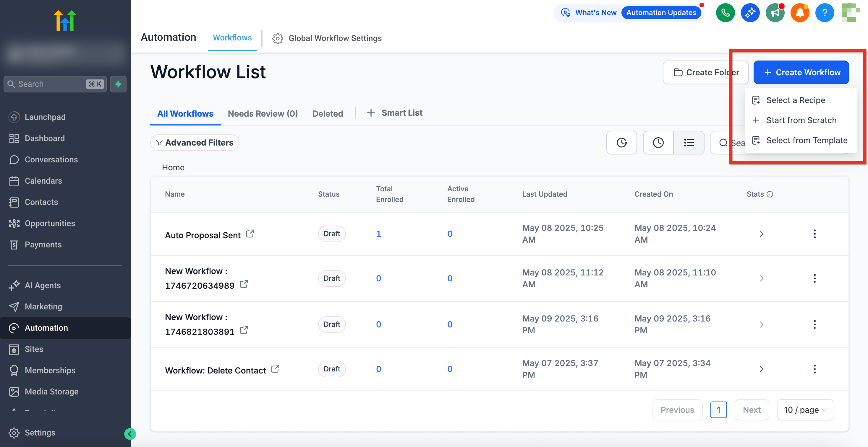Open the AI sparkle assistant icon in header
Screen dimensions: 868x447
[x=750, y=13]
